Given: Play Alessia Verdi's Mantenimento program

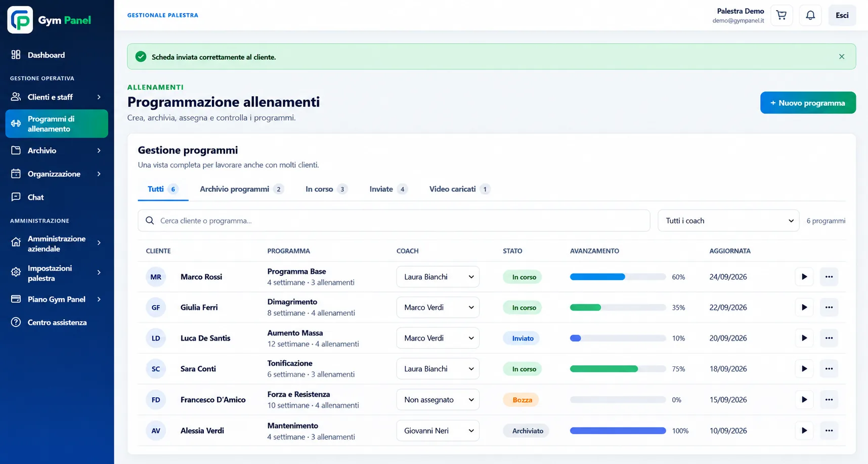Looking at the screenshot, I should pos(804,431).
